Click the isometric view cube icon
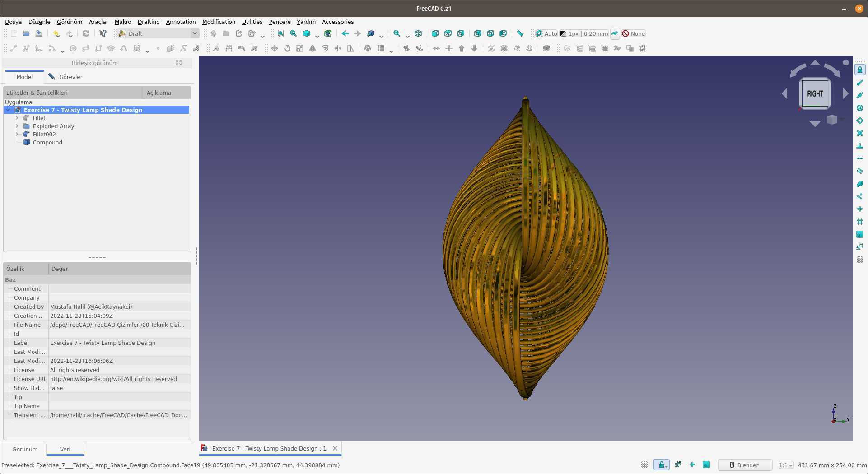 [x=418, y=33]
